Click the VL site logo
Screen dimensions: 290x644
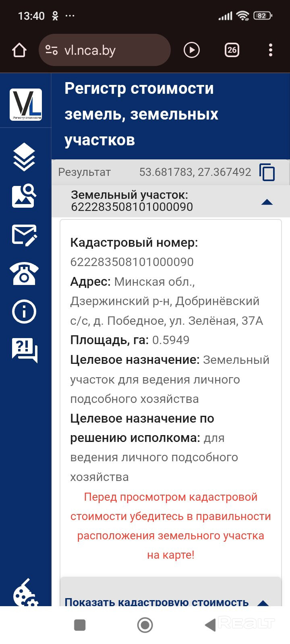[26, 105]
